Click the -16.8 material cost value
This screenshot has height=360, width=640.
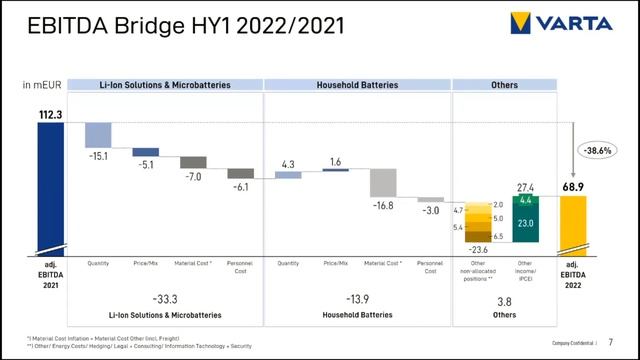[383, 206]
